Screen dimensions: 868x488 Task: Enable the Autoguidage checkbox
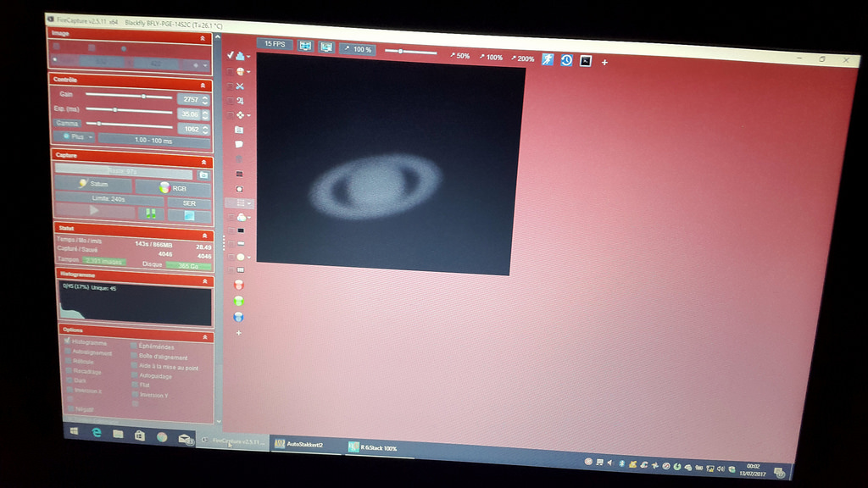[135, 375]
